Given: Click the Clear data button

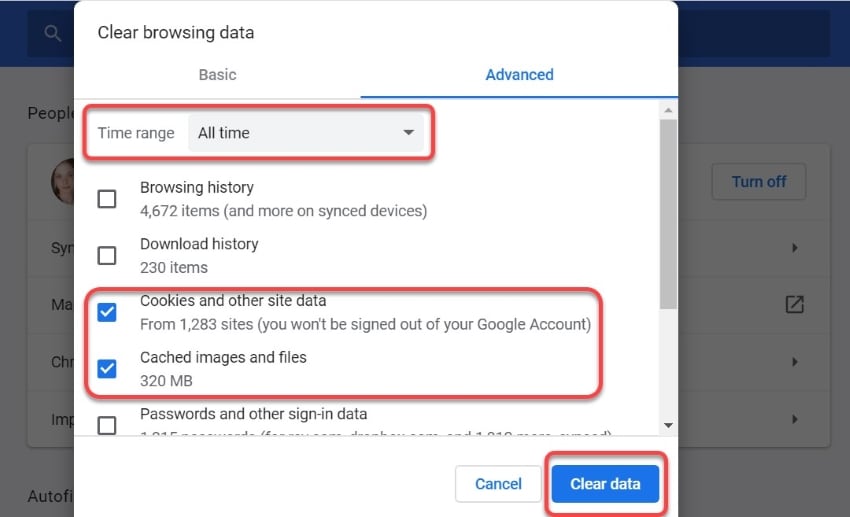Looking at the screenshot, I should point(606,483).
